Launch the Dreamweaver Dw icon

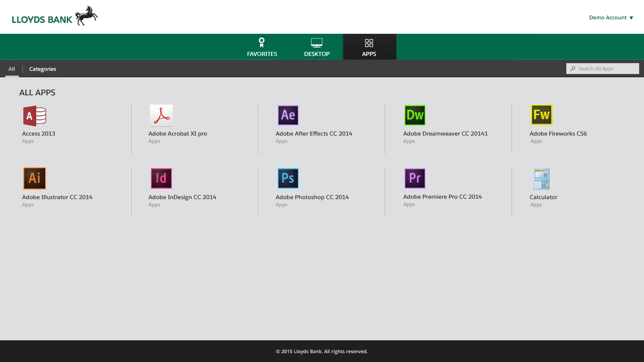tap(415, 115)
